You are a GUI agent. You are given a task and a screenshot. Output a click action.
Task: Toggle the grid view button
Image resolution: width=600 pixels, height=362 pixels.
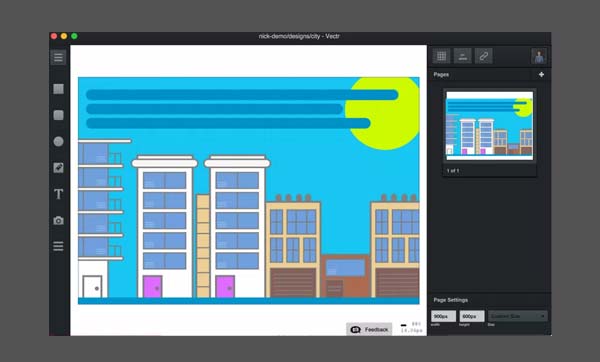[441, 56]
